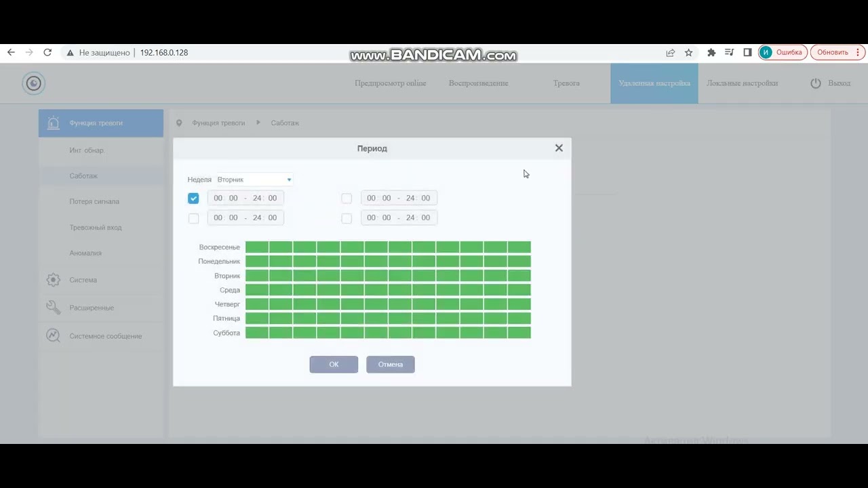Screen dimensions: 868x488
Task: Click the Суббота schedule row last green cell
Action: coord(519,332)
